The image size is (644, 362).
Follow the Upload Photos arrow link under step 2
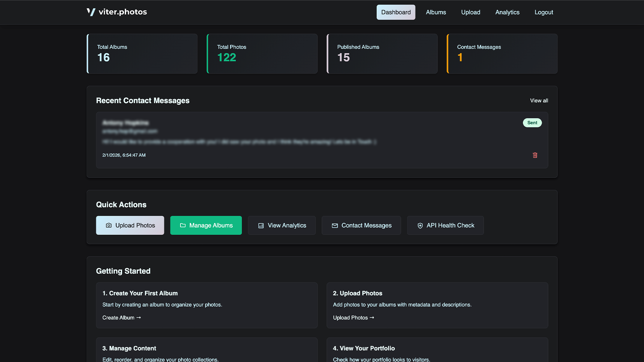[354, 318]
